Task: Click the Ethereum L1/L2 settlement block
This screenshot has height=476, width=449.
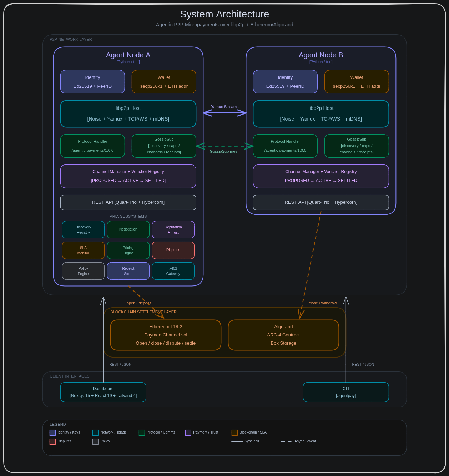Action: pyautogui.click(x=166, y=335)
